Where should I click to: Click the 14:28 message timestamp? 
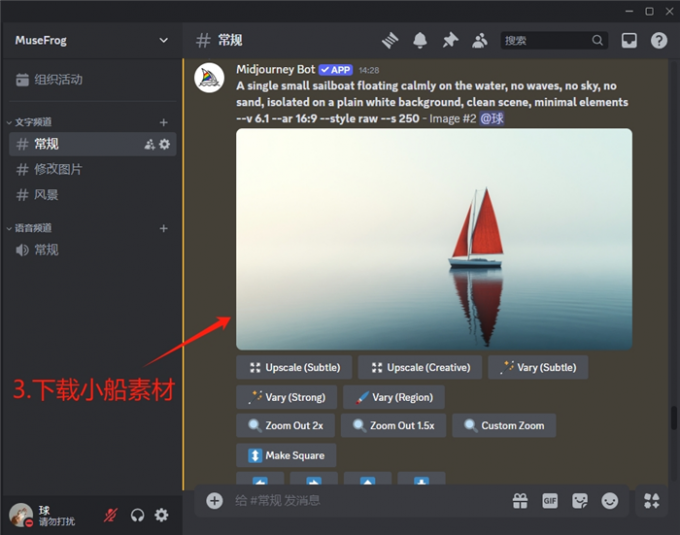[369, 70]
